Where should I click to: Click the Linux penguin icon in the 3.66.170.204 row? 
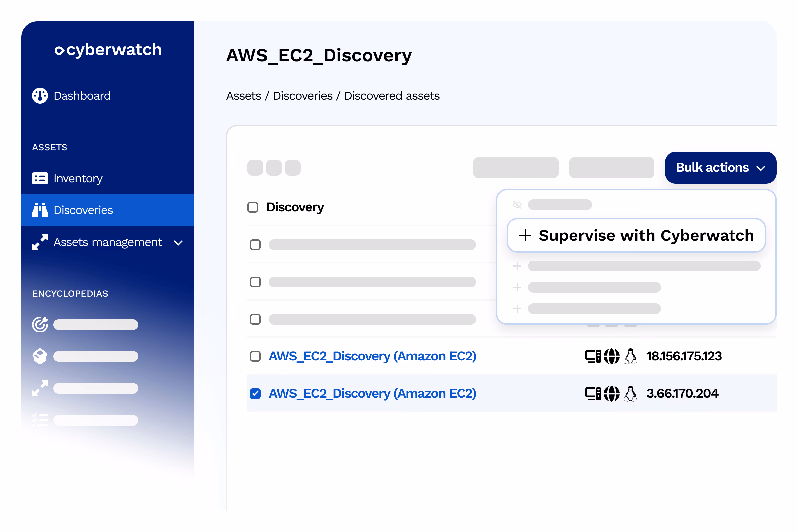630,394
